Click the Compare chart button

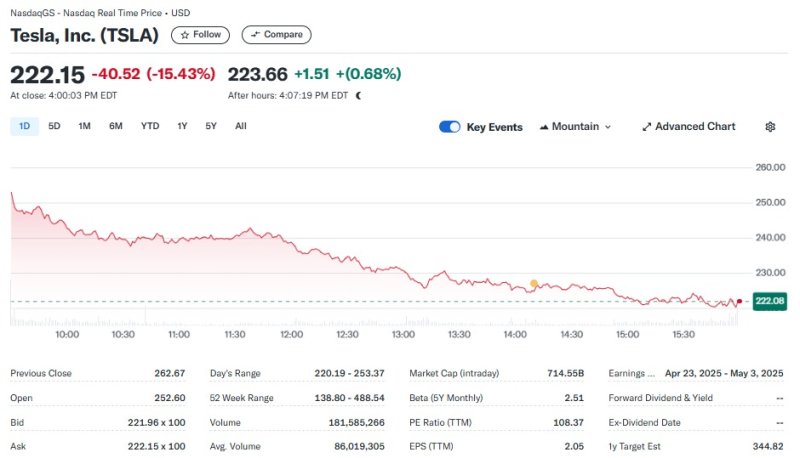click(276, 35)
